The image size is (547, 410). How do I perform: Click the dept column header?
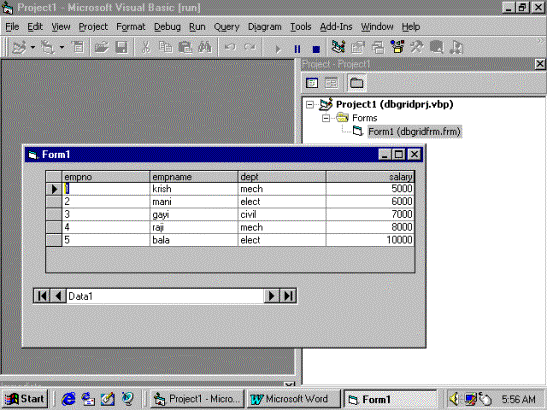(282, 177)
